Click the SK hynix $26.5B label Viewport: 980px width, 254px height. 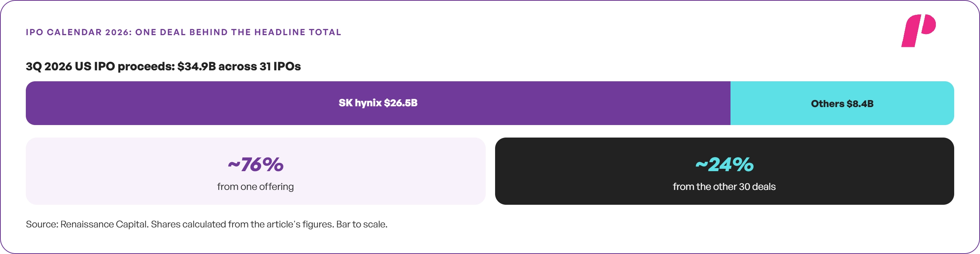click(x=378, y=103)
